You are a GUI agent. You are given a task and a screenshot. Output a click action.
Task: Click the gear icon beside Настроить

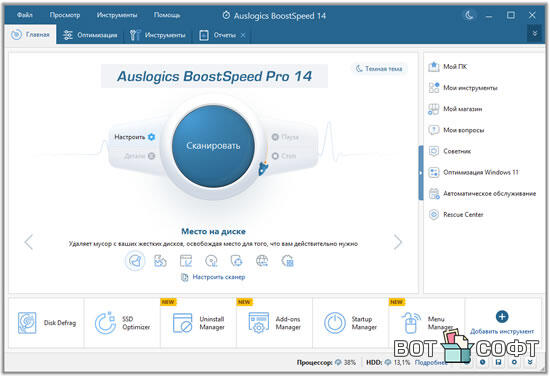[152, 137]
